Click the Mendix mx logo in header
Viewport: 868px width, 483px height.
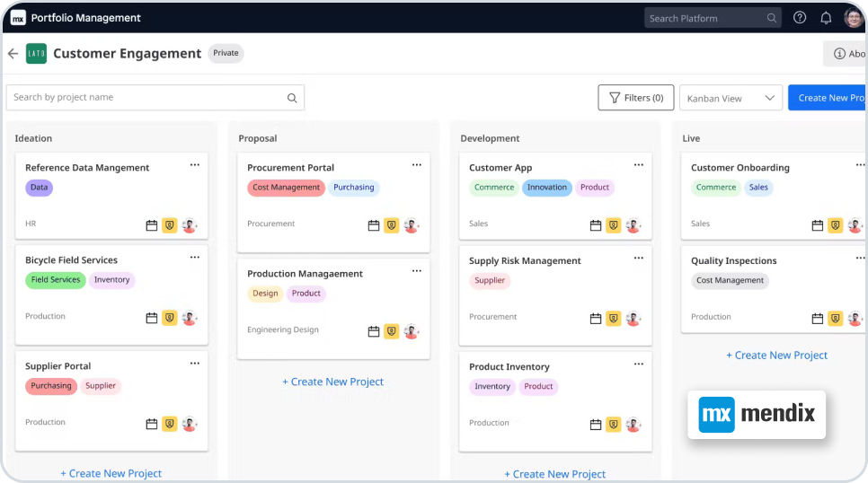[x=18, y=18]
